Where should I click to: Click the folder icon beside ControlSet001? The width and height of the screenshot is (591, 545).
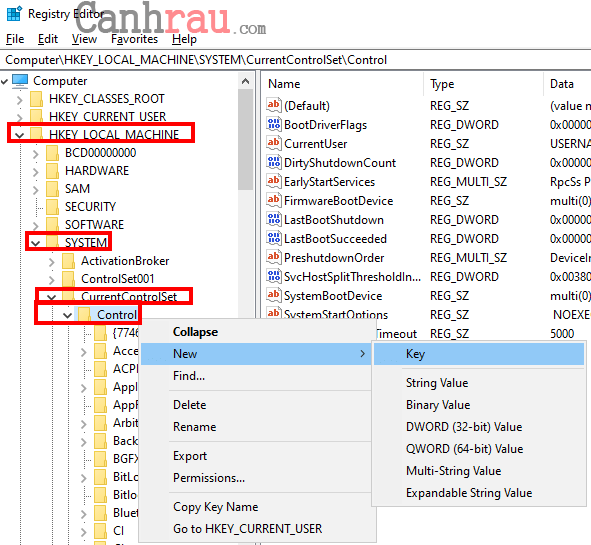coord(68,279)
